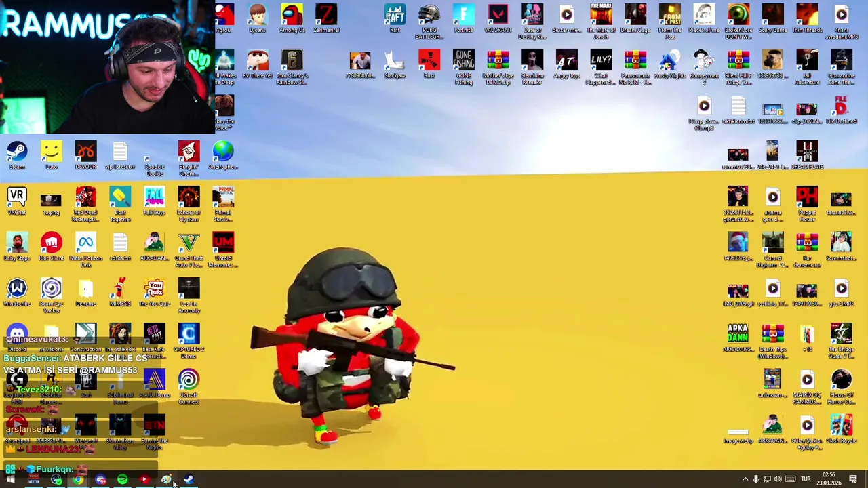The image size is (868, 488).
Task: Launch the Slenderina Remake shortcut
Action: point(532,67)
